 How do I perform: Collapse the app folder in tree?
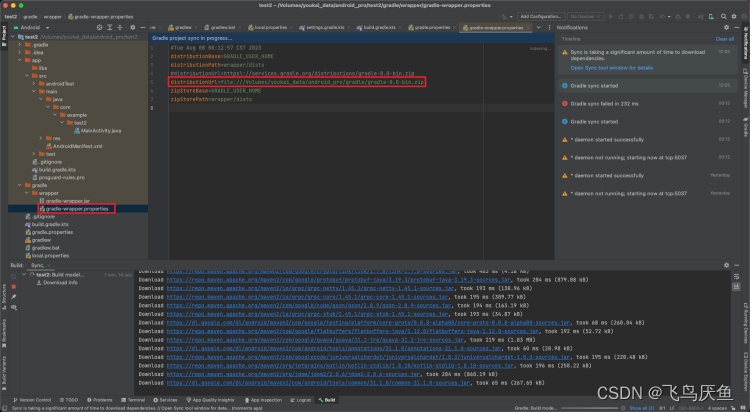[20, 60]
